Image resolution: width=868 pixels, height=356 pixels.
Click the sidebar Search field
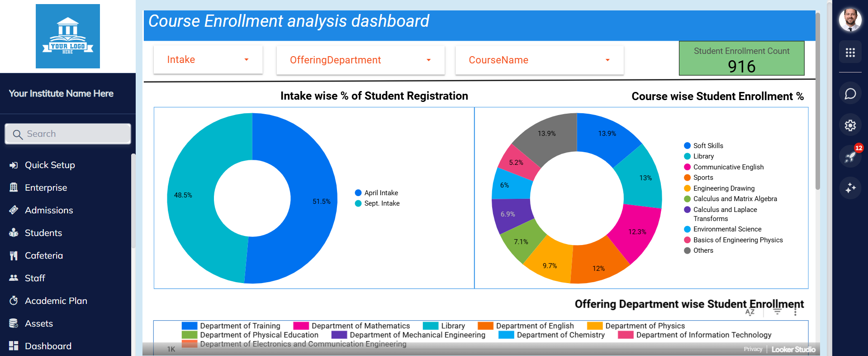[x=68, y=134]
